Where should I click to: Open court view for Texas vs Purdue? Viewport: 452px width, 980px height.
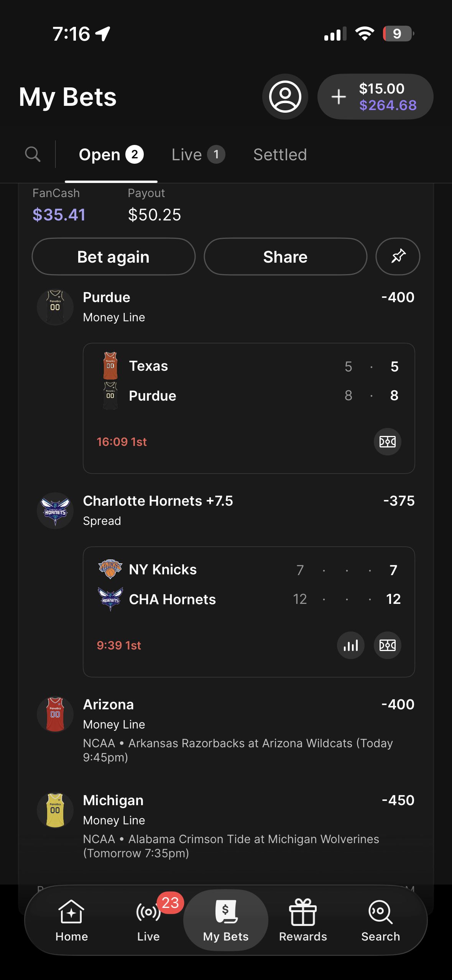(387, 442)
